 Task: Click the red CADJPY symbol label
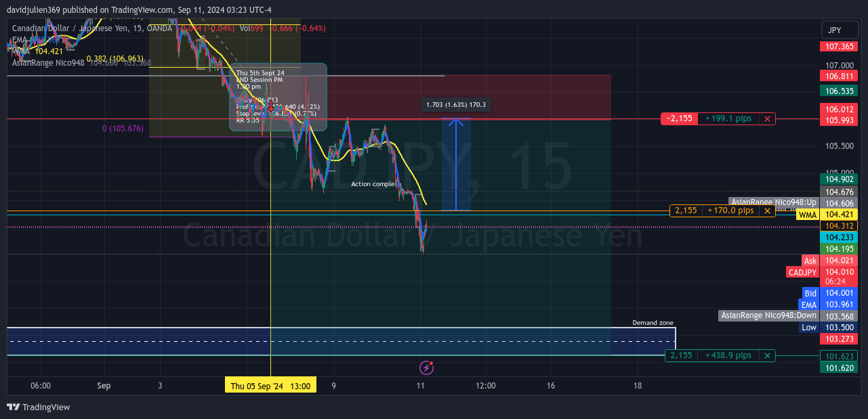802,272
